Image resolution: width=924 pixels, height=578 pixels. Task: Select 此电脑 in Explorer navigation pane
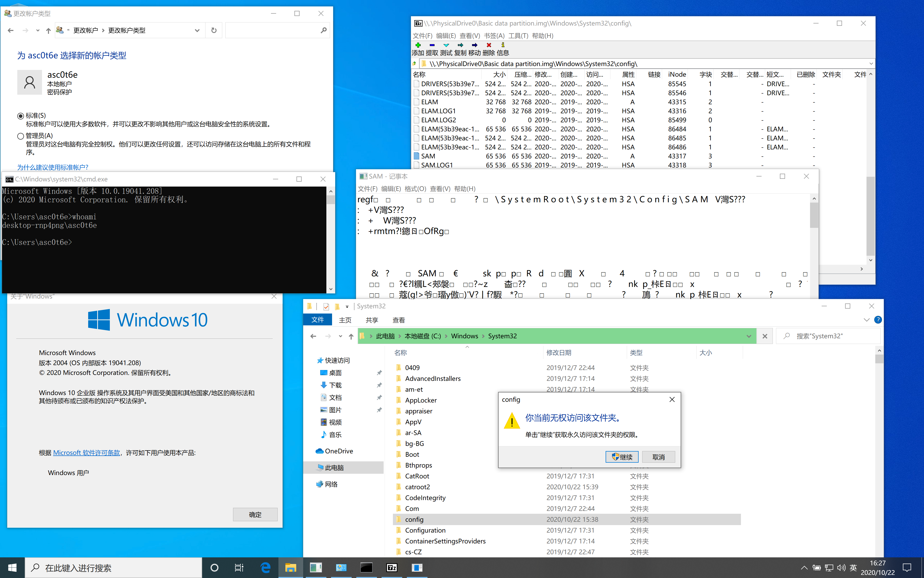click(x=334, y=468)
